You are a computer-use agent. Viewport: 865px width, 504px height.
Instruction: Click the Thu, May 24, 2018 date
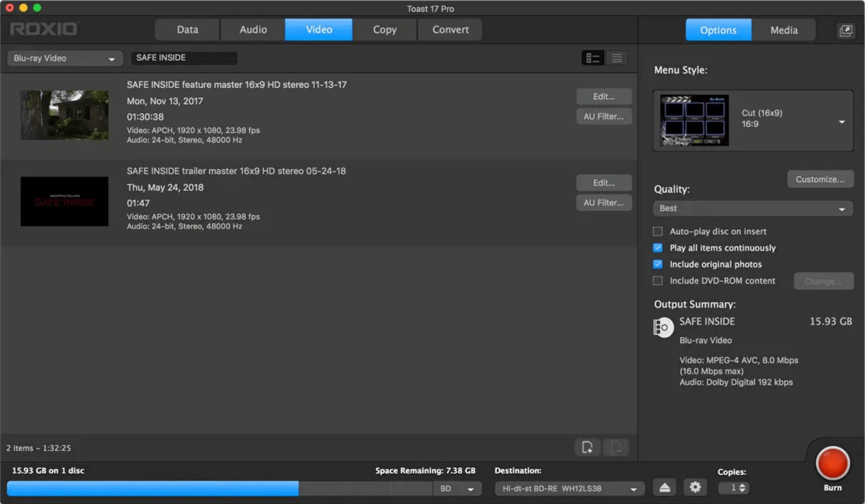[x=165, y=187]
